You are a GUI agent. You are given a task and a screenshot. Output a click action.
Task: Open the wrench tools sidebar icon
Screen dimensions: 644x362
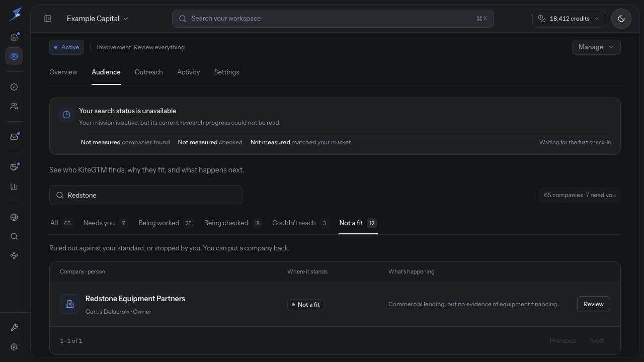14,328
